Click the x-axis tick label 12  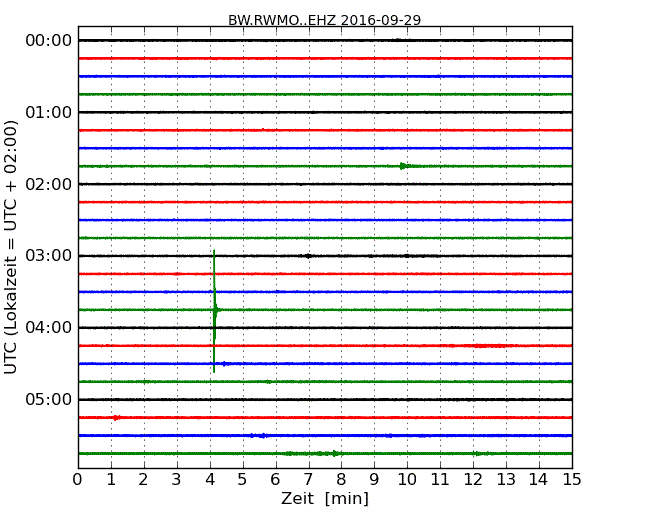473,480
